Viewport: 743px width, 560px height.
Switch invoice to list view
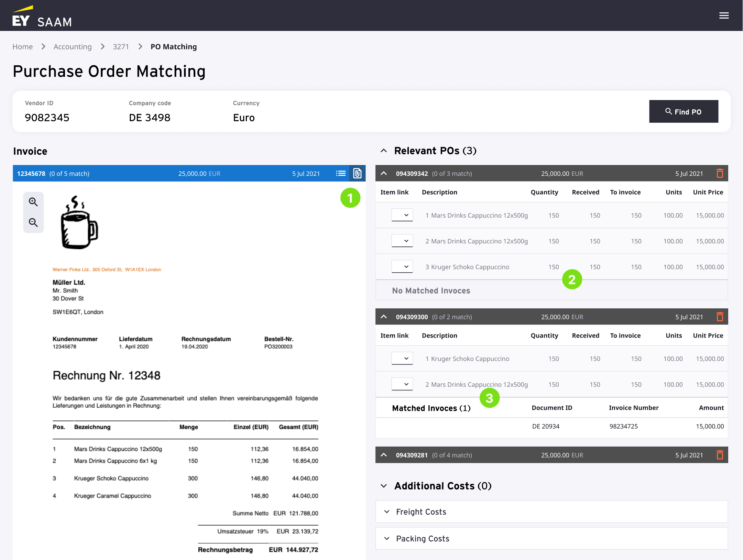pyautogui.click(x=340, y=173)
